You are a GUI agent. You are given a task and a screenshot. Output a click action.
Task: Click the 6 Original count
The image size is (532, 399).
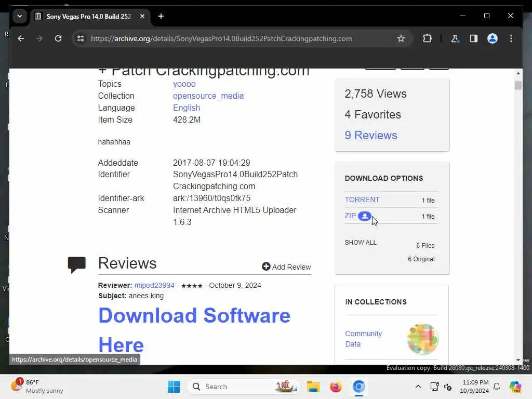(x=421, y=259)
